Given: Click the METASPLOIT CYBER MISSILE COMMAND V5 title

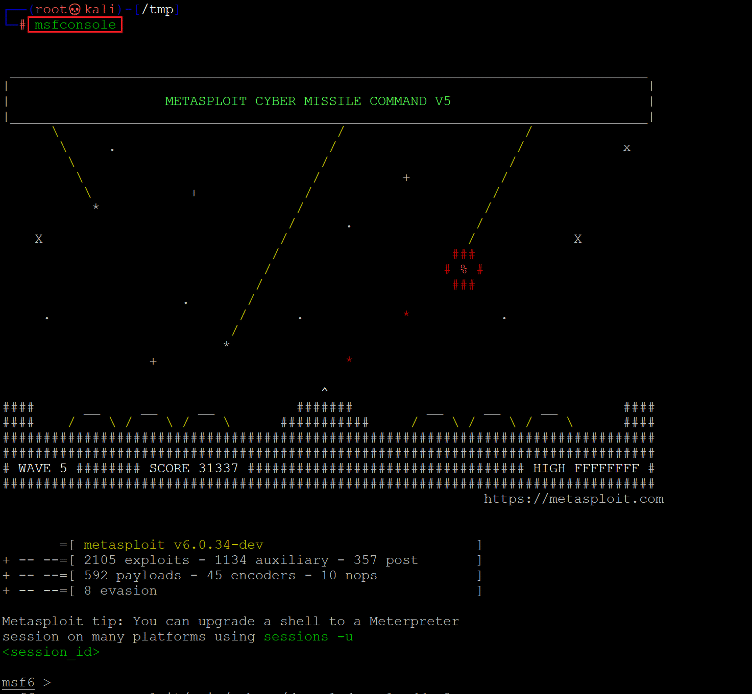Looking at the screenshot, I should coord(308,101).
